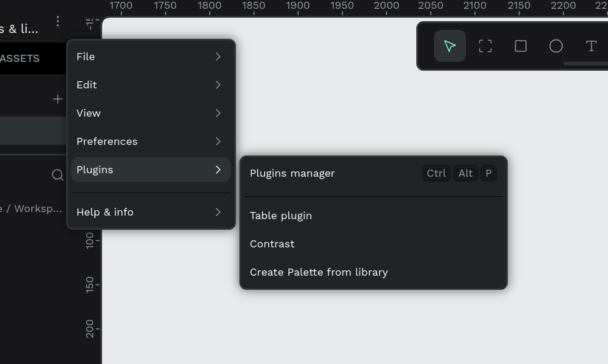Choose Create Palette from library

tap(319, 272)
